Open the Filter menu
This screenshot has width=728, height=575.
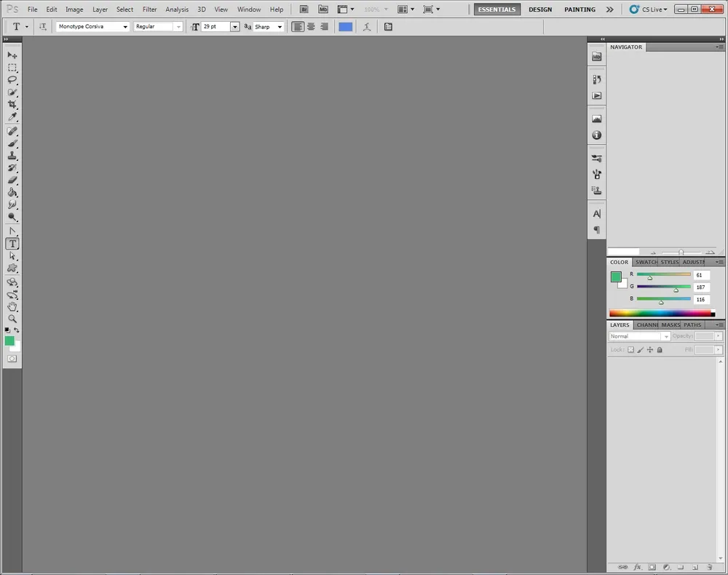tap(149, 9)
